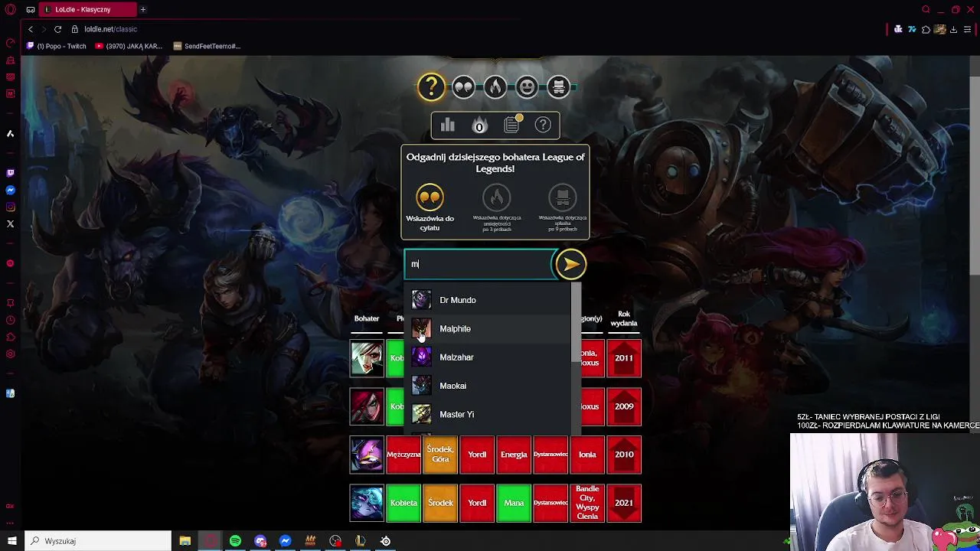The width and height of the screenshot is (980, 551).
Task: Open the browser easy setup menu
Action: [x=969, y=29]
